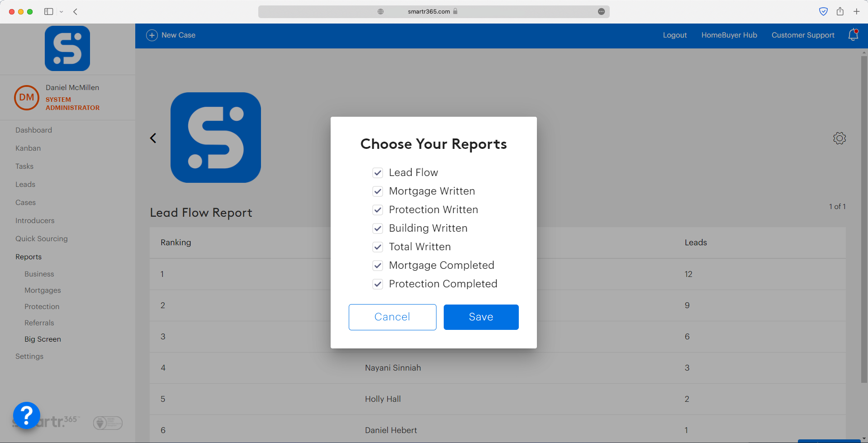Open Settings in the sidebar
Screen dimensions: 868x443
click(29, 356)
